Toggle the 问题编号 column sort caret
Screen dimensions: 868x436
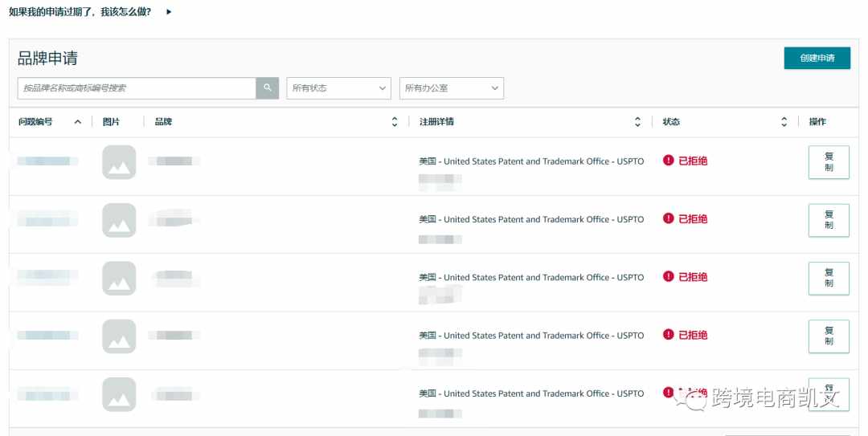click(x=77, y=122)
